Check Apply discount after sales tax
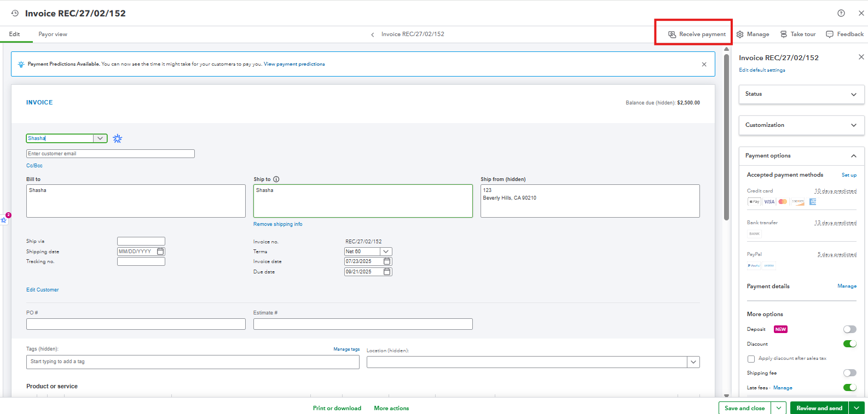868x414 pixels. pos(751,359)
